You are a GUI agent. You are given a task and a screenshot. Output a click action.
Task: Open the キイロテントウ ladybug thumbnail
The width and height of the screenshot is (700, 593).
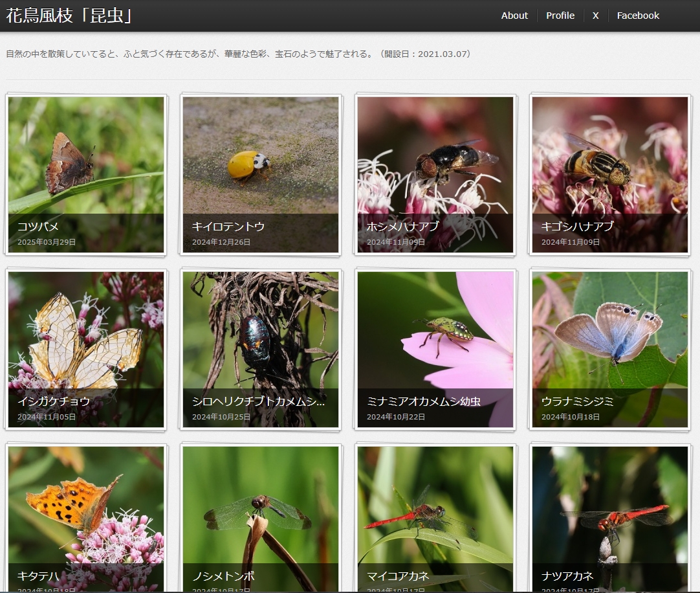coord(260,174)
